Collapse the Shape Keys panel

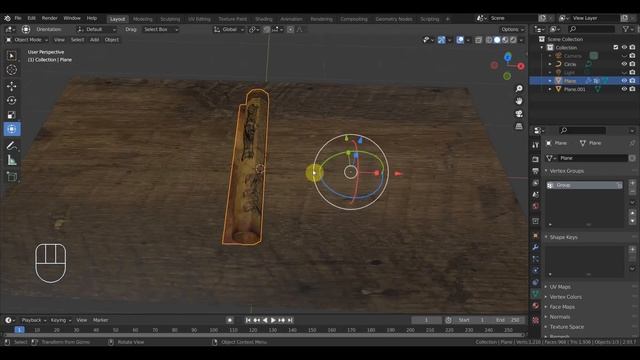[x=563, y=237]
